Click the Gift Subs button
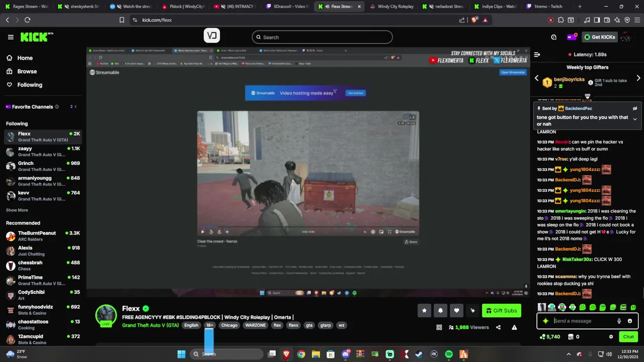The height and width of the screenshot is (362, 644). tap(501, 311)
